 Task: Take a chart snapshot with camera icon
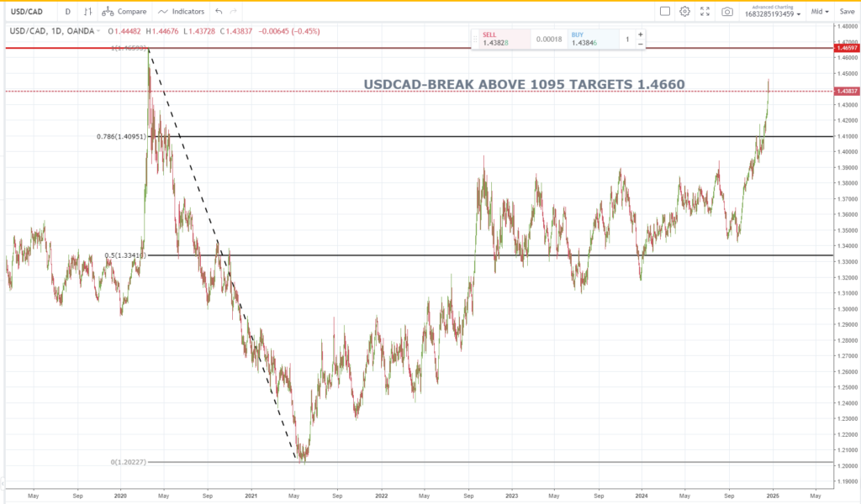click(x=726, y=12)
